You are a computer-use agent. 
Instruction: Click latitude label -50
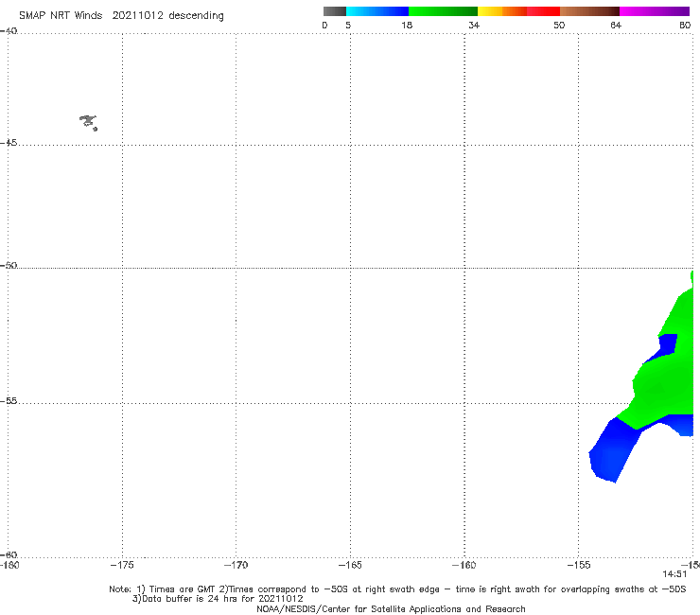coord(9,265)
